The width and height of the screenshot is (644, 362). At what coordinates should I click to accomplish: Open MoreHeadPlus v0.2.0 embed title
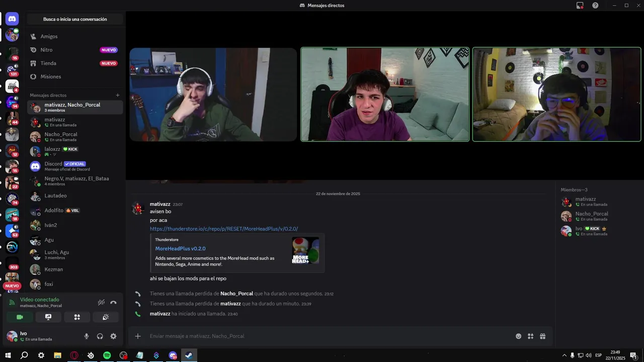[180, 248]
